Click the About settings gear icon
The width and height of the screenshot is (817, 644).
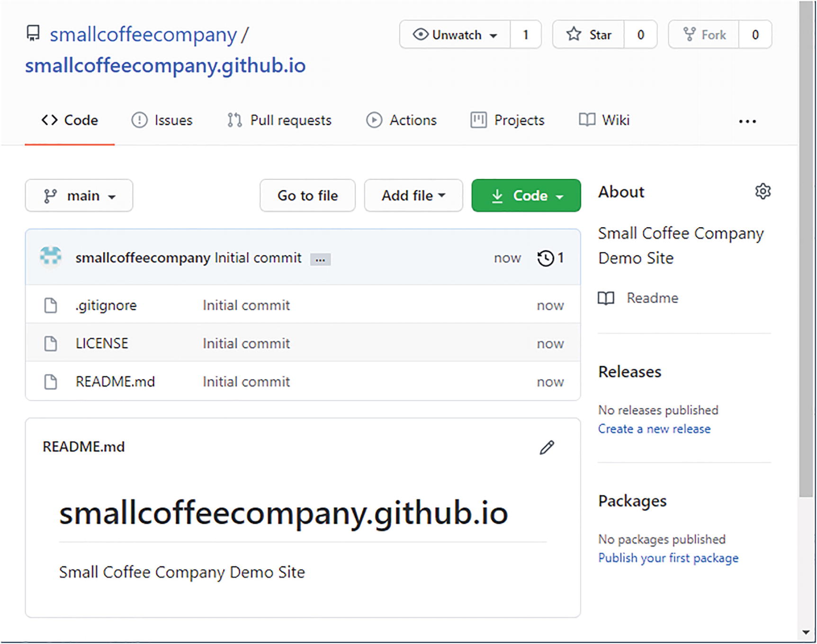763,191
